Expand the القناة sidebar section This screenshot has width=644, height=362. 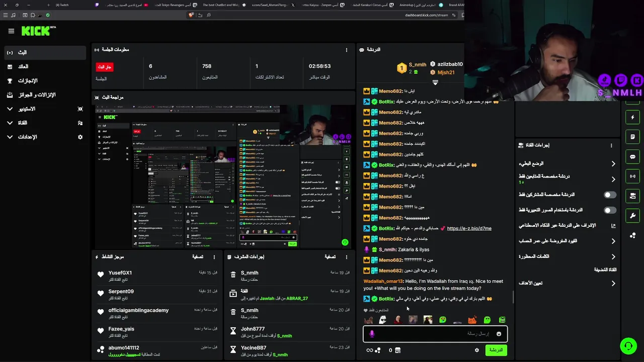click(x=45, y=123)
